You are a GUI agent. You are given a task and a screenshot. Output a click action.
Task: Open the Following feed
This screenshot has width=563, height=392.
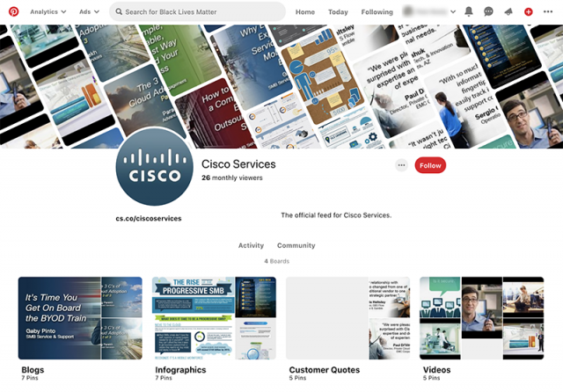click(x=377, y=11)
